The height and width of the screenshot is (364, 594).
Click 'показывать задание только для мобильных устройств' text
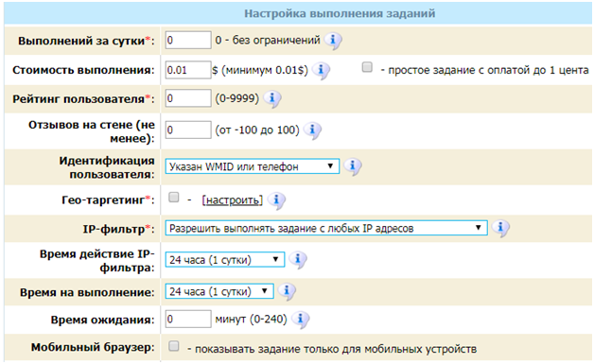click(336, 349)
